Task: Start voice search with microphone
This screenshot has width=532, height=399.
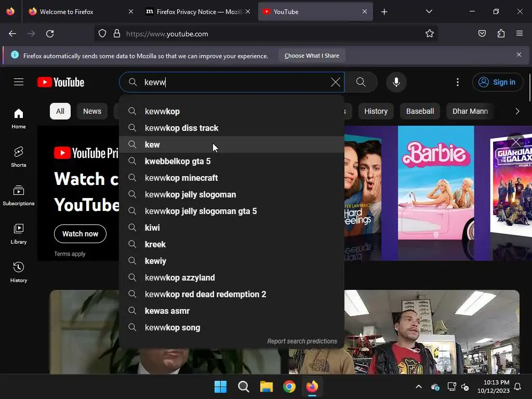Action: [396, 82]
